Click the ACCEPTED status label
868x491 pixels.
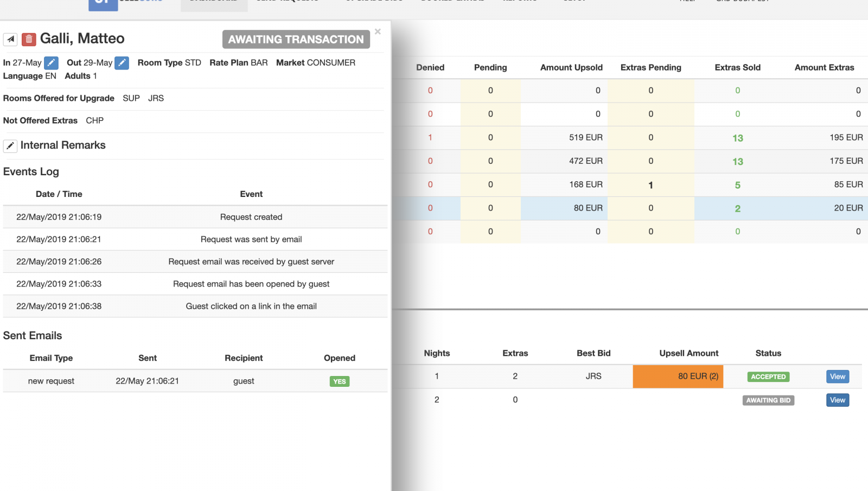[768, 377]
